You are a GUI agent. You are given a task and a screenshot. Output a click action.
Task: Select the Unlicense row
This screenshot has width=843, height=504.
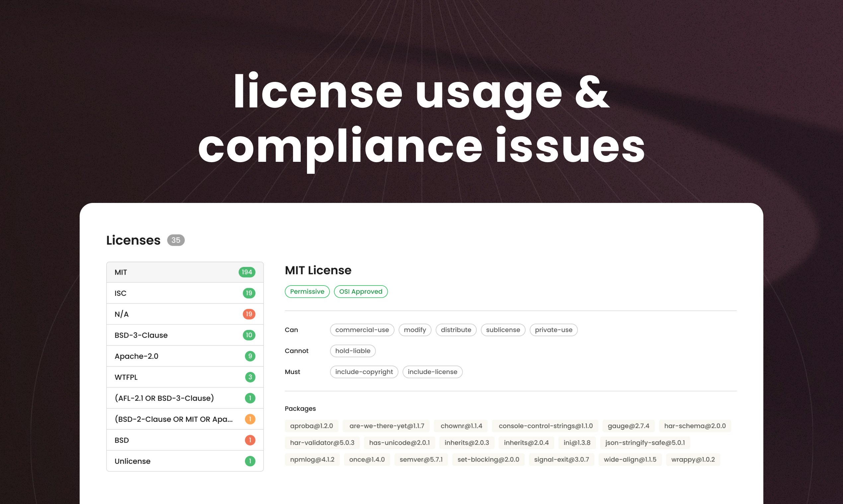coord(185,461)
